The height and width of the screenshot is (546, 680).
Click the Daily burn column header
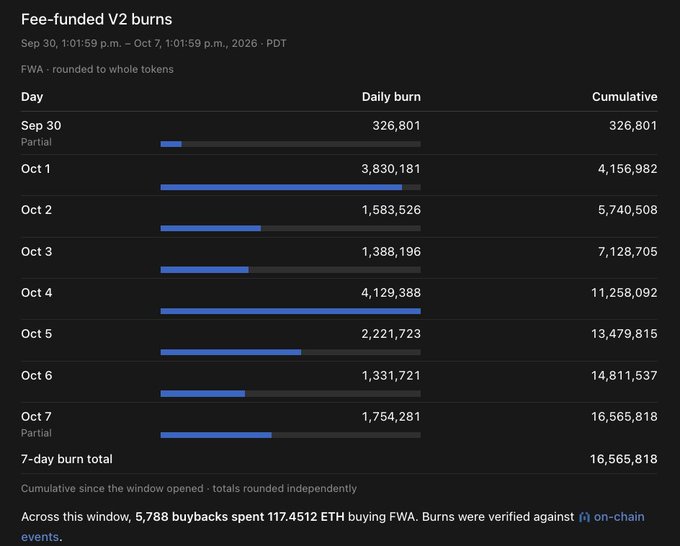click(391, 97)
